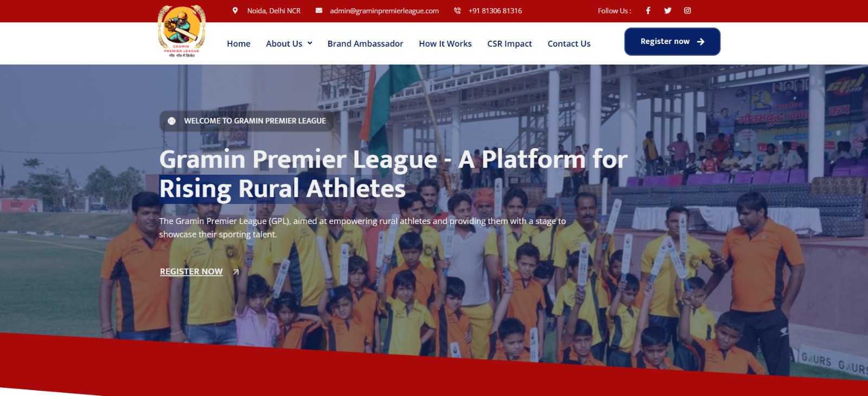Navigate to CSR Impact
The height and width of the screenshot is (396, 868).
pos(509,43)
